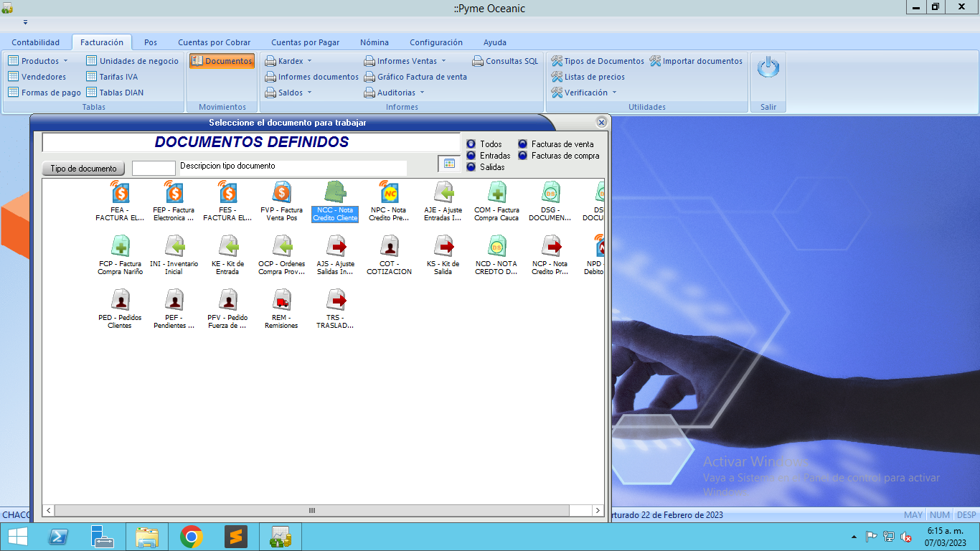Select the FVP Factura Venta Pos icon
Viewport: 980px width, 551px height.
[x=281, y=193]
